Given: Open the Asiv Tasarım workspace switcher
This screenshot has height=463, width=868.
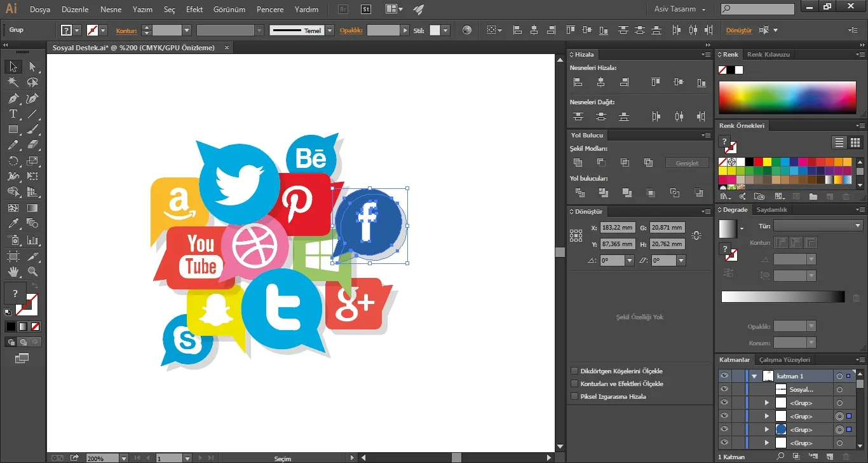Looking at the screenshot, I should 681,10.
